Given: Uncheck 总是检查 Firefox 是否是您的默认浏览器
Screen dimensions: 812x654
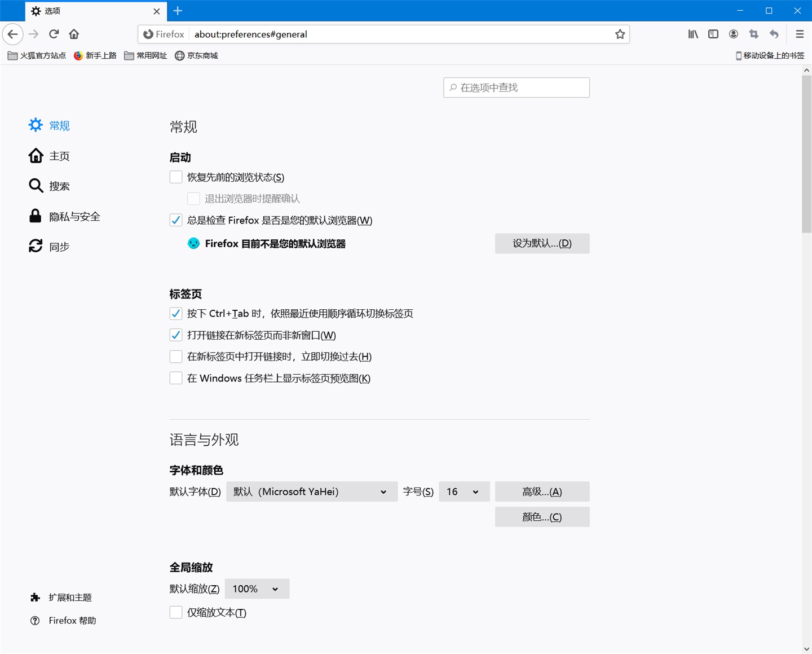Looking at the screenshot, I should click(176, 220).
